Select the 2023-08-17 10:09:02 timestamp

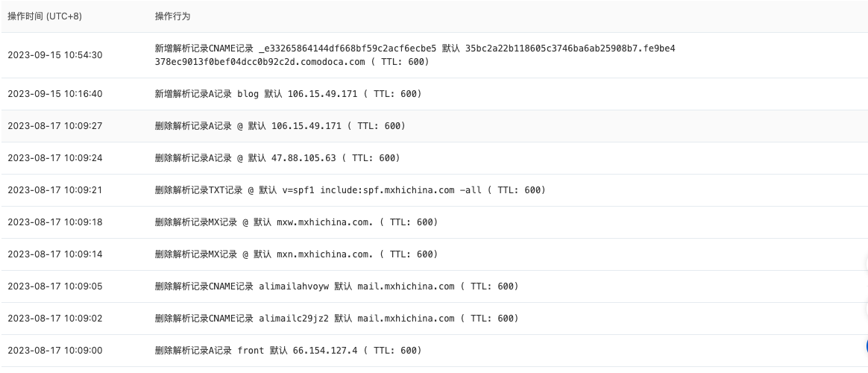tap(55, 319)
